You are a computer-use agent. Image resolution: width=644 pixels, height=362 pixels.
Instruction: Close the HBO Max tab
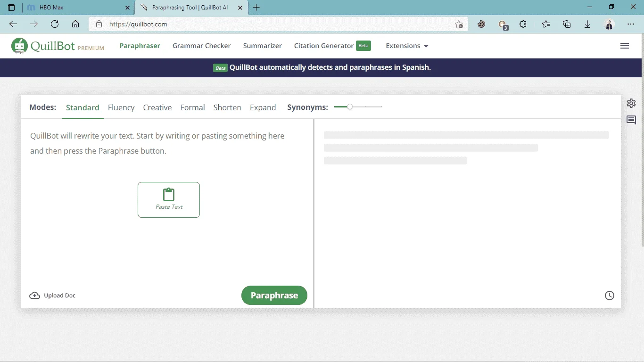pyautogui.click(x=127, y=8)
